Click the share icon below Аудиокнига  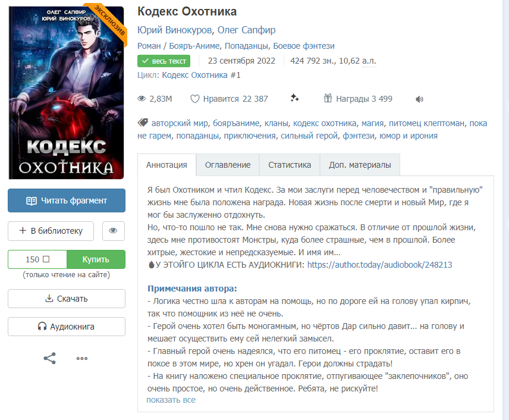click(x=50, y=358)
